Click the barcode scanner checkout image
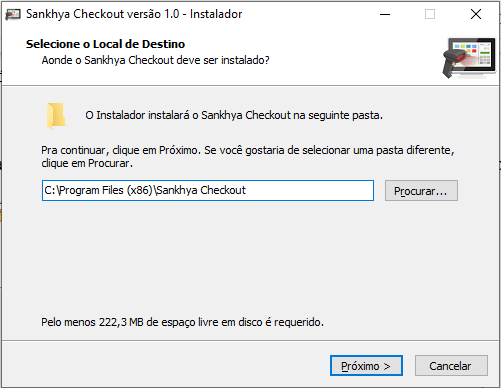The image size is (501, 388). click(469, 58)
